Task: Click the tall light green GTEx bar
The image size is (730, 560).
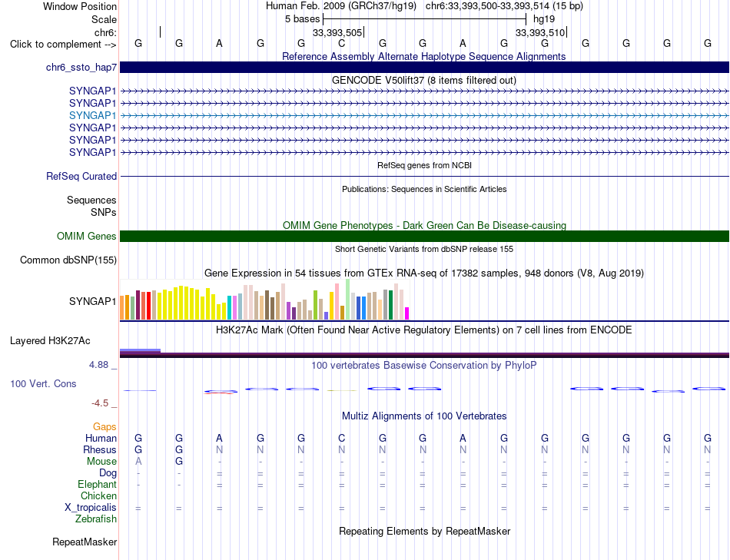Action: tap(348, 300)
